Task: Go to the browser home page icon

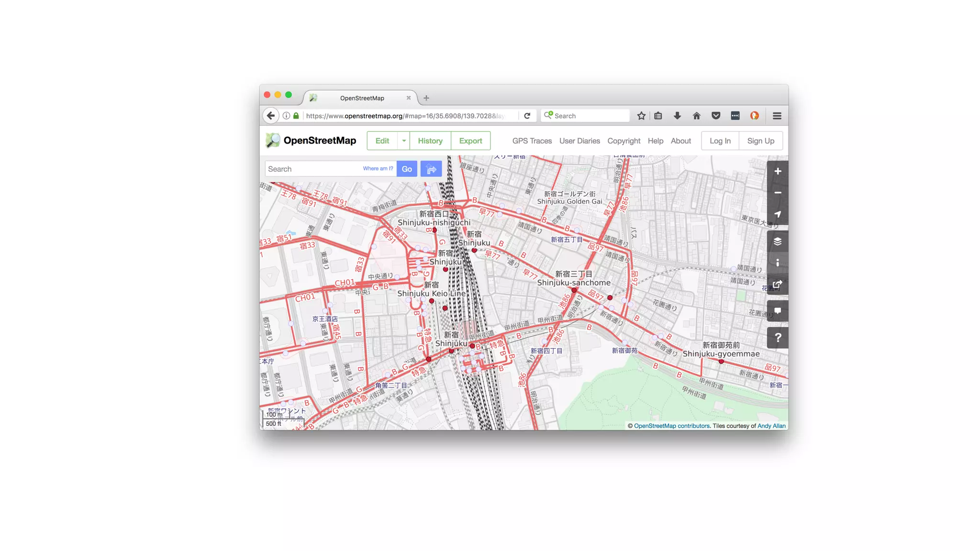Action: point(696,116)
